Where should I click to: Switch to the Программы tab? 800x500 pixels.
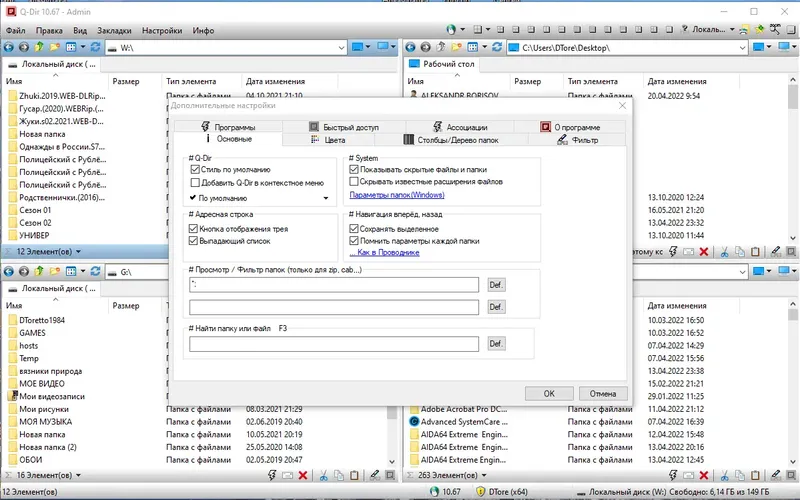coord(228,127)
